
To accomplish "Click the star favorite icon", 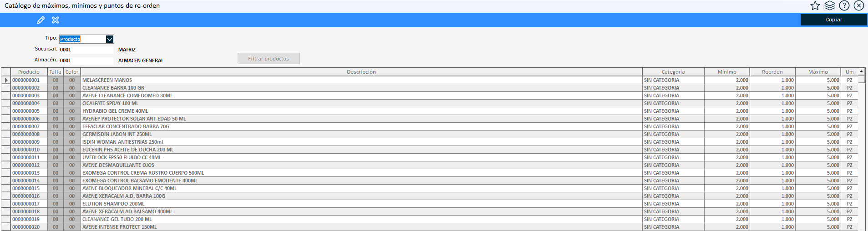I will pyautogui.click(x=815, y=5).
